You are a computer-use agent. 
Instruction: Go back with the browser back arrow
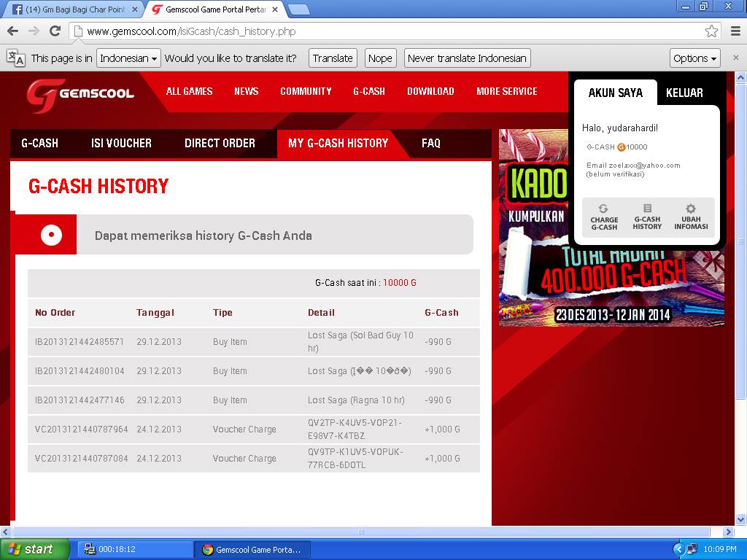pos(13,31)
